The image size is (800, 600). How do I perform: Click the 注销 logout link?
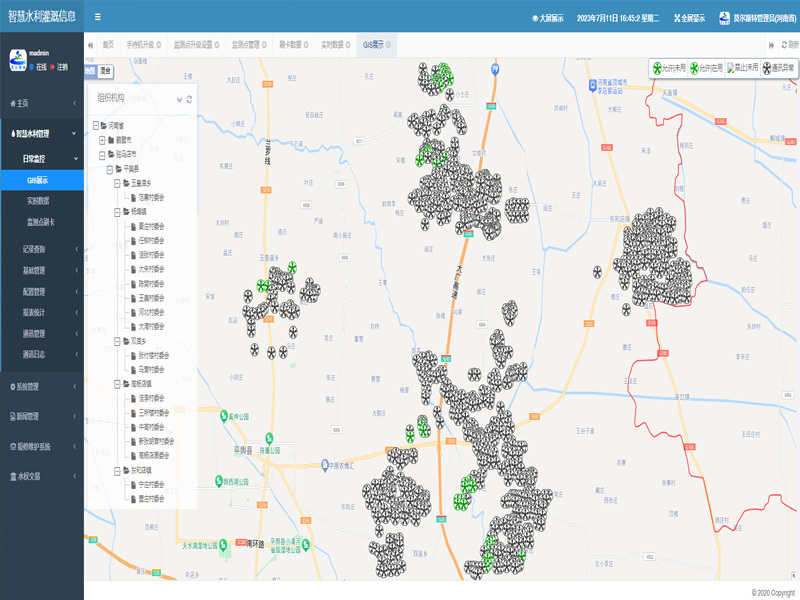click(x=62, y=66)
